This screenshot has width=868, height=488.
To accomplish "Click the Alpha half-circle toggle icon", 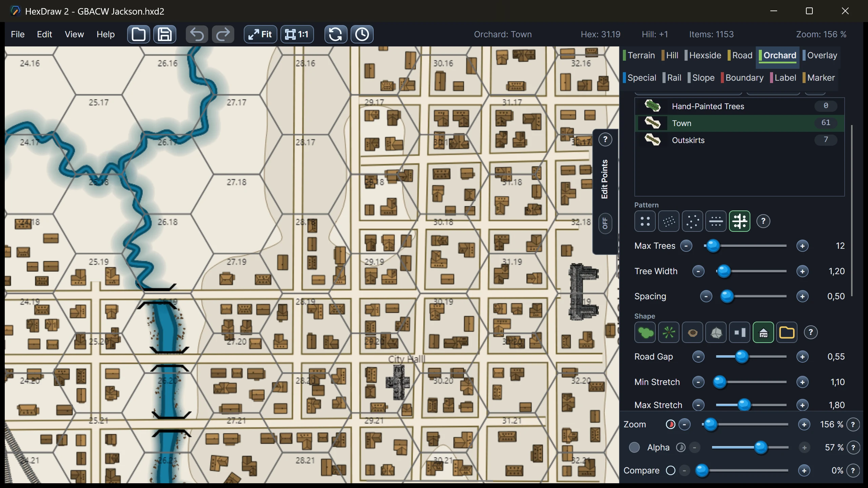I will click(680, 448).
